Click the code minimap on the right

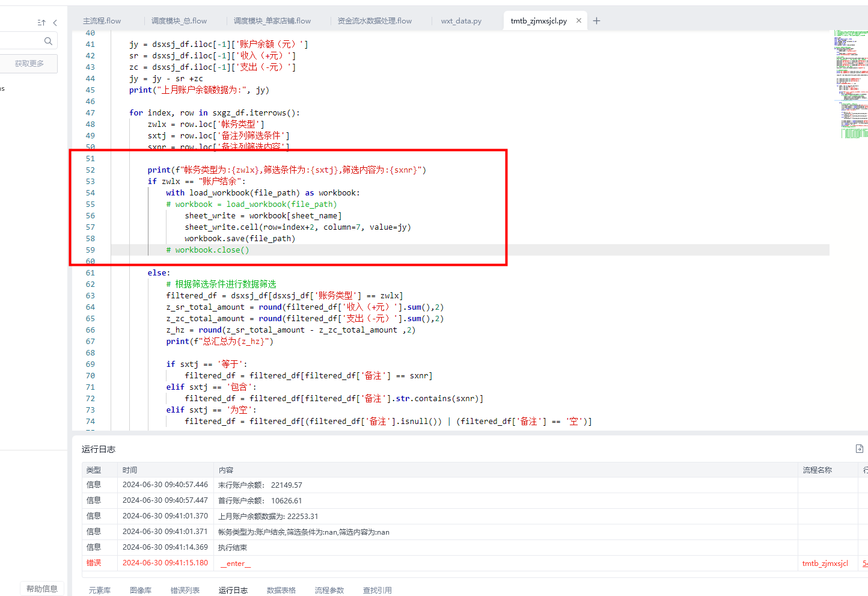(850, 84)
